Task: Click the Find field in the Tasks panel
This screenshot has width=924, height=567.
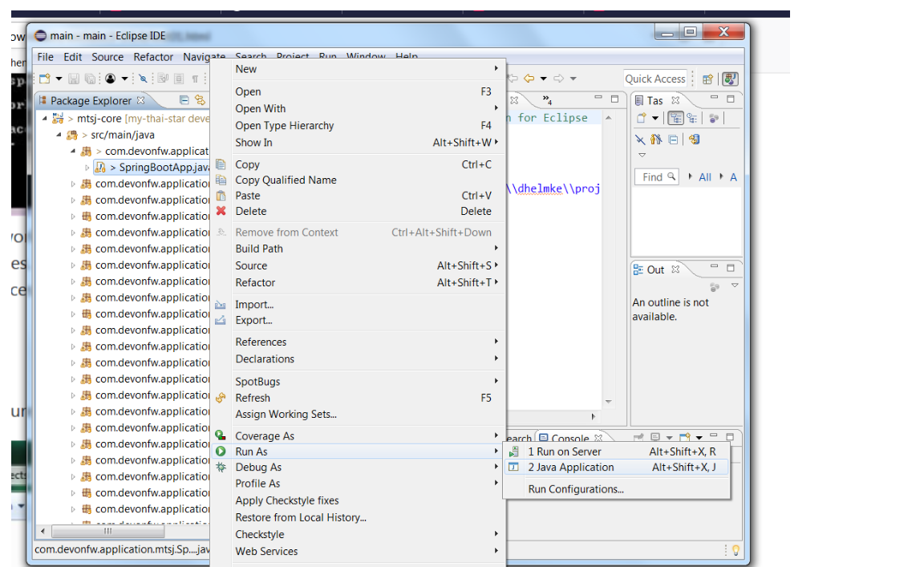Action: (654, 176)
